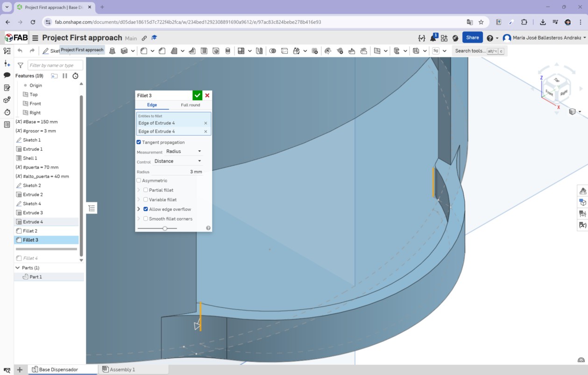Select Part 1 in the parts list

pos(49,277)
